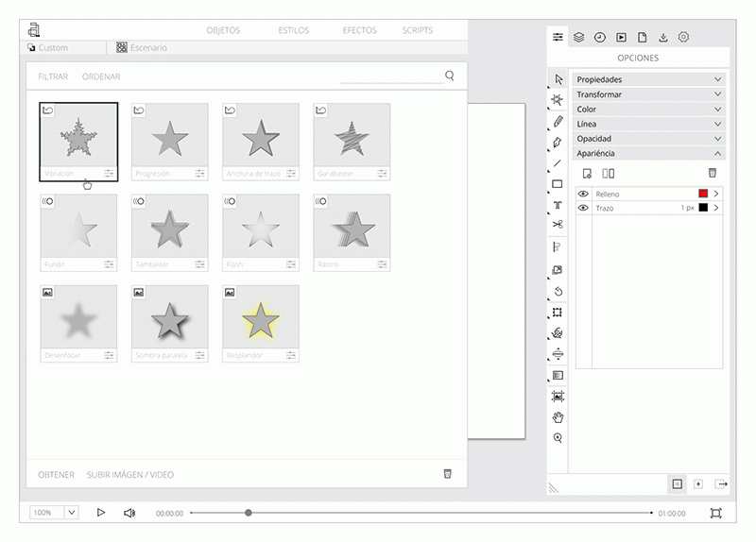Click the red Relleno color swatch
This screenshot has width=756, height=542.
[x=703, y=194]
